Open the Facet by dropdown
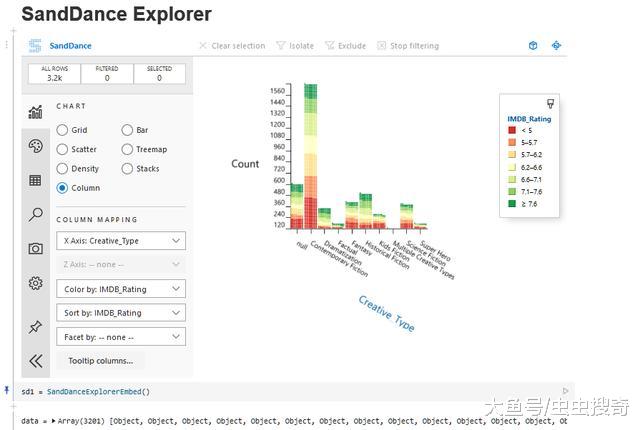640x430 pixels. [120, 337]
